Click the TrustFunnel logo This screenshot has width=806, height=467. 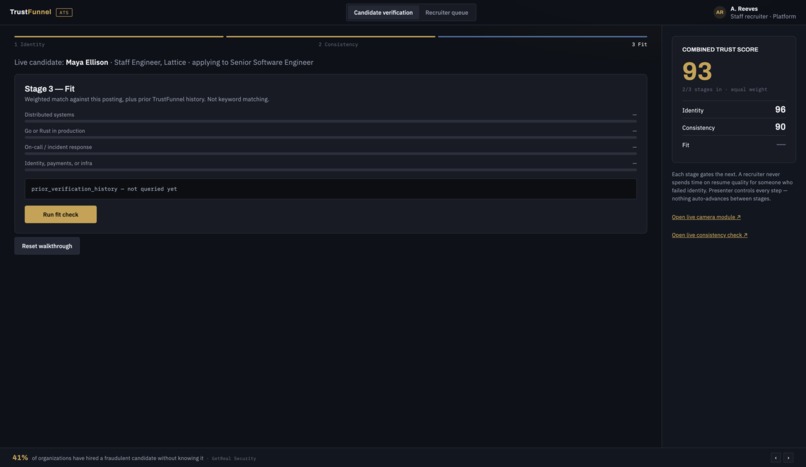tap(30, 12)
